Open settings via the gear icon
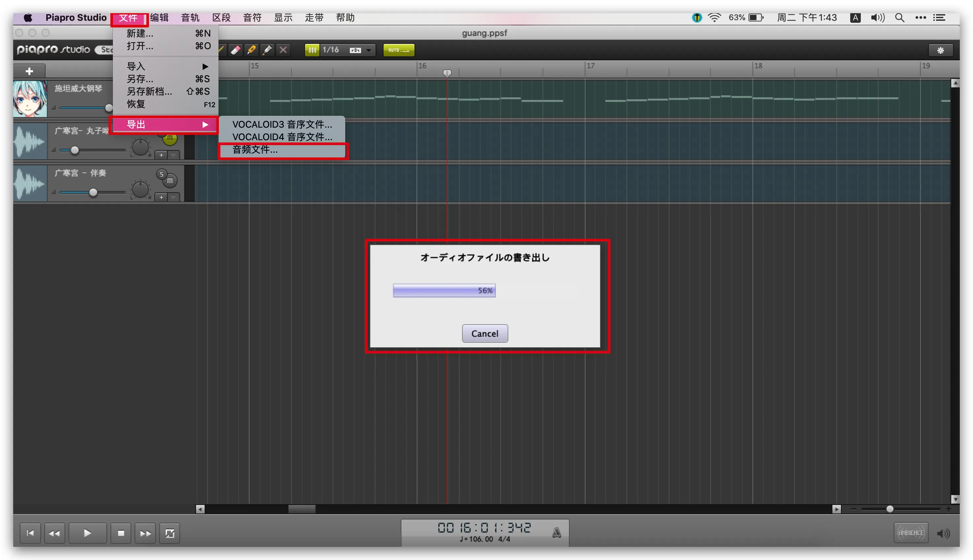 pyautogui.click(x=940, y=50)
